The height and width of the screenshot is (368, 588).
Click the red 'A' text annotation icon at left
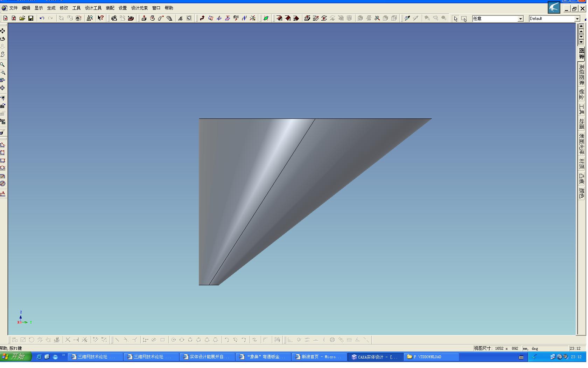tap(3, 193)
